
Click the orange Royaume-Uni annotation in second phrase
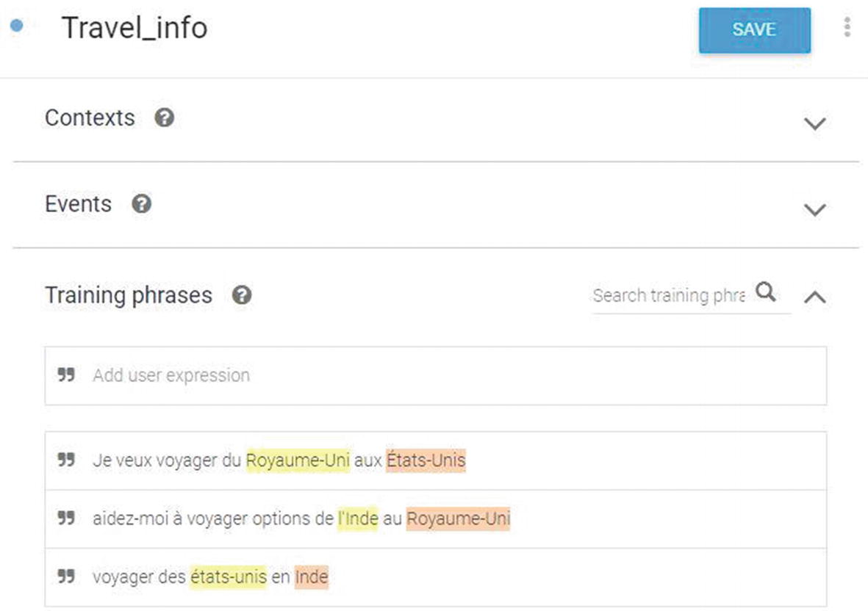[x=459, y=518]
